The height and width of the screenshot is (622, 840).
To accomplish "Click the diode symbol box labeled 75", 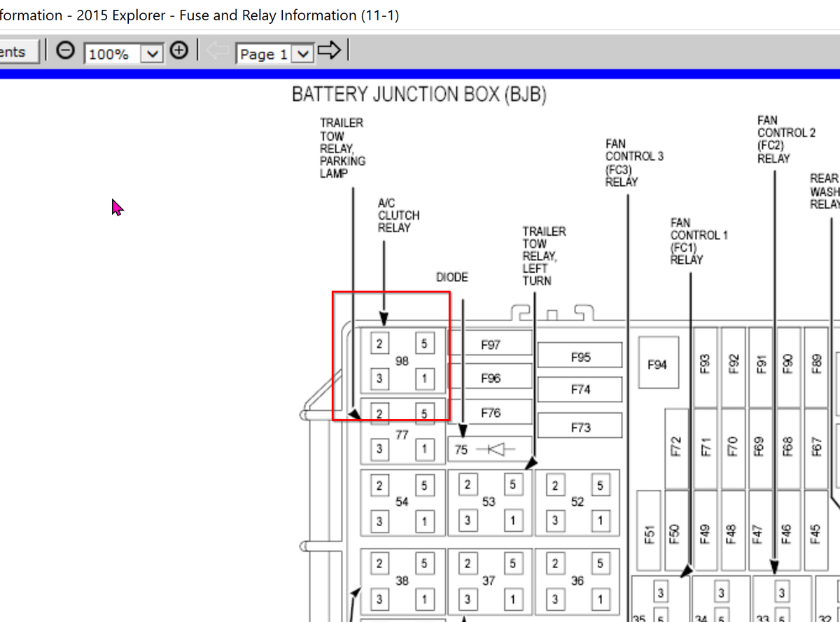I will (490, 450).
